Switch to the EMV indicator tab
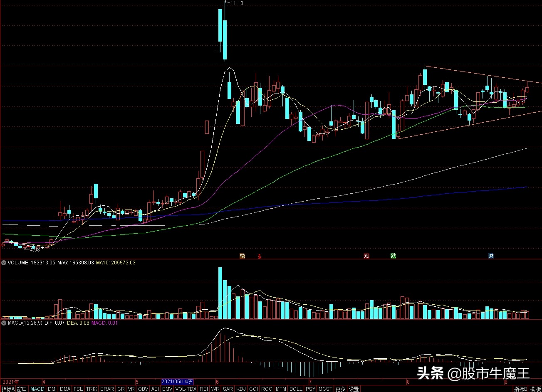This screenshot has height=392, width=542. pos(167,389)
